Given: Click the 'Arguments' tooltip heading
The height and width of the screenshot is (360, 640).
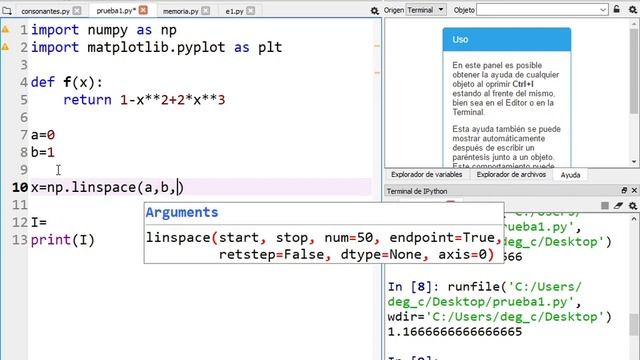Looking at the screenshot, I should coord(182,212).
